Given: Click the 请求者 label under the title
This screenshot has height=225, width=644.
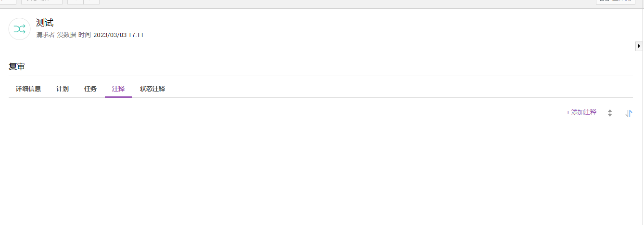Looking at the screenshot, I should click(x=45, y=35).
